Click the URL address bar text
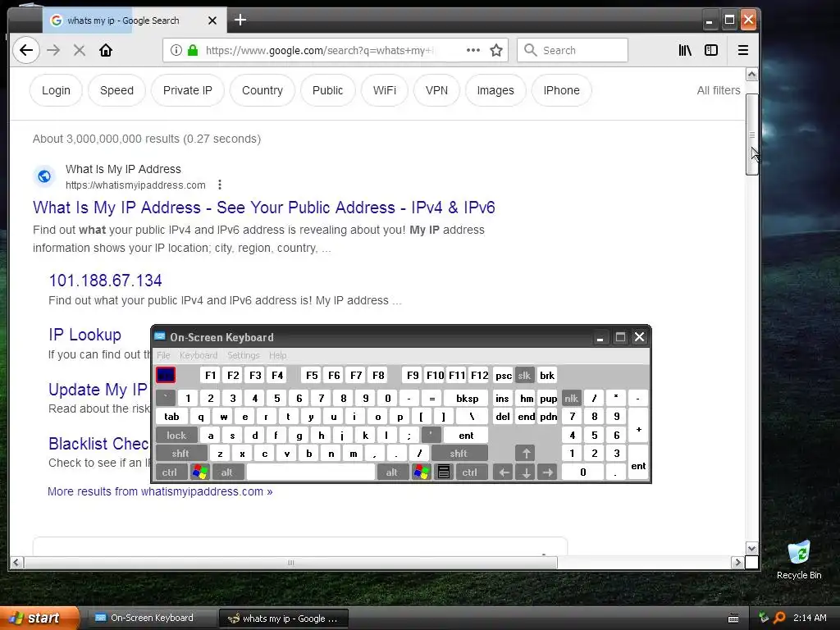The height and width of the screenshot is (630, 840). click(319, 50)
